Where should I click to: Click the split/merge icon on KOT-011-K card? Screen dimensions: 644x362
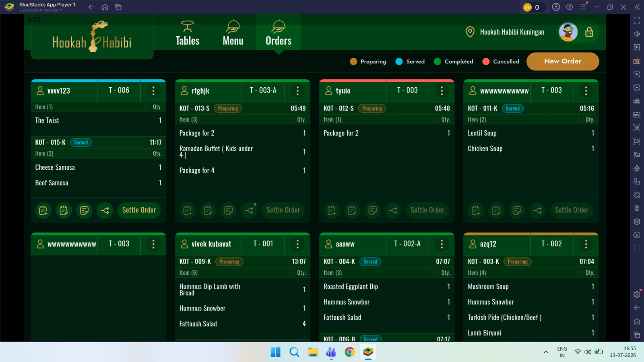point(538,210)
